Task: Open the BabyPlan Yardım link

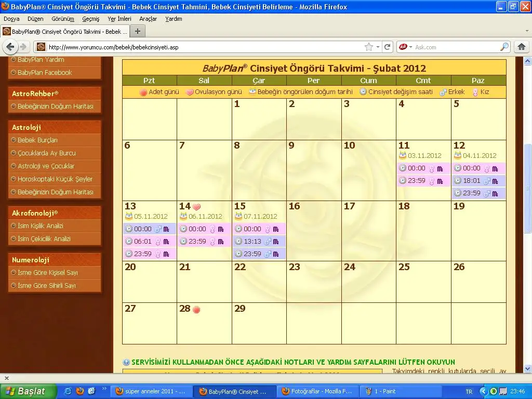Action: (x=41, y=60)
